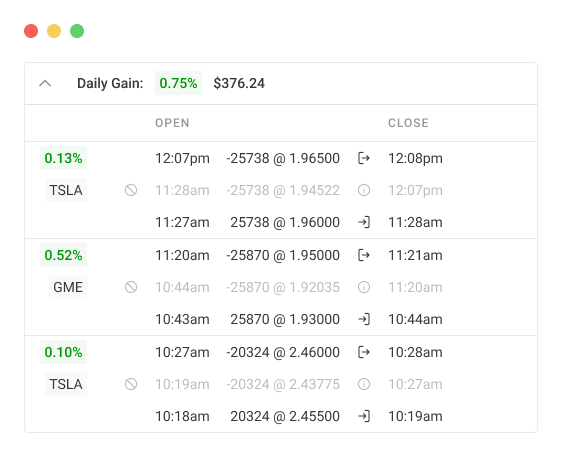Image resolution: width=562 pixels, height=468 pixels.
Task: Click the 10:18am open time
Action: click(x=182, y=416)
